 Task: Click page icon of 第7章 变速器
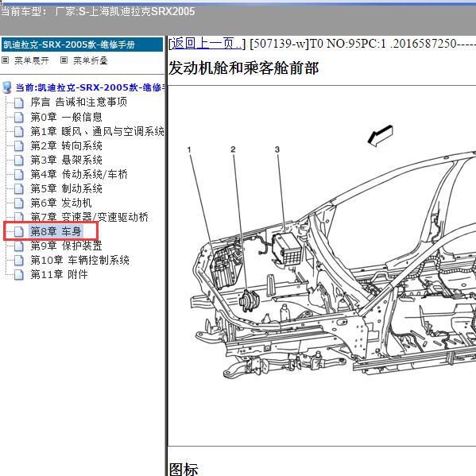coord(19,217)
